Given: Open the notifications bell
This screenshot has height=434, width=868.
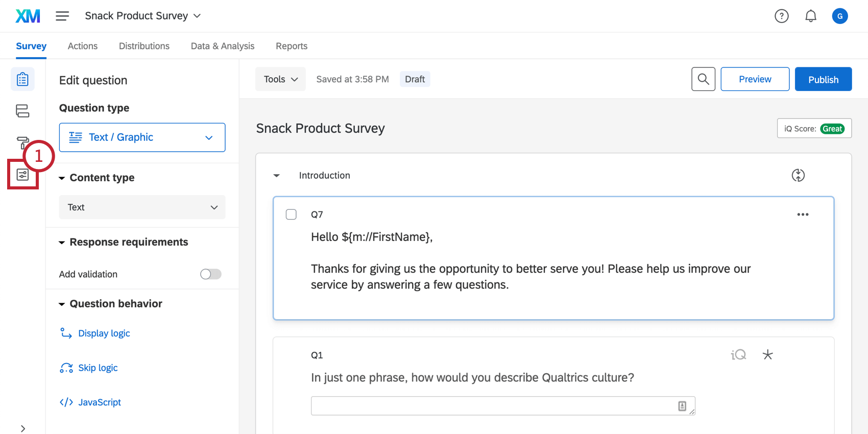Looking at the screenshot, I should pos(810,16).
